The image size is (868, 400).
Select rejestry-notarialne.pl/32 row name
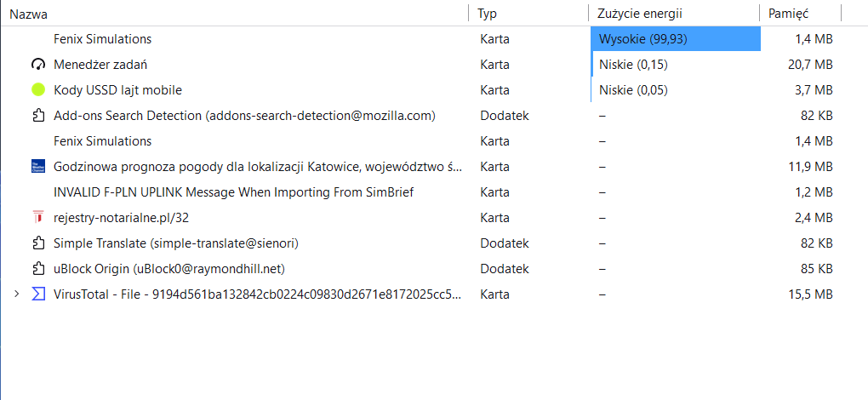tap(121, 217)
